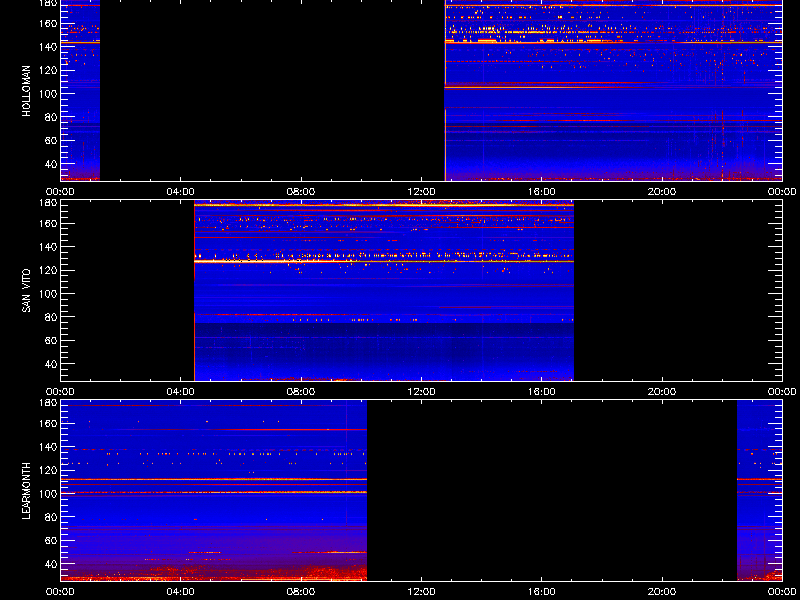The width and height of the screenshot is (800, 600).
Task: Click 08:00 time label below LEARMONTH plot
Action: 301,592
